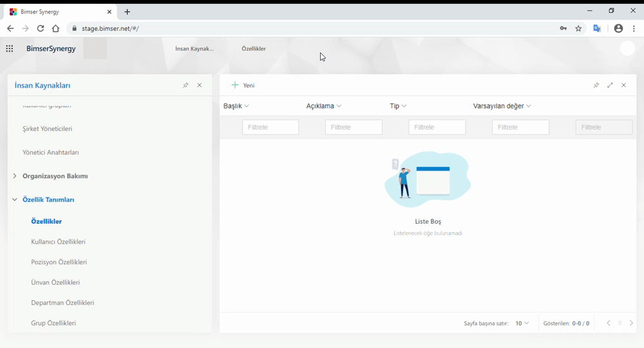Collapse the Özellik Tanımları tree node
This screenshot has width=644, height=348.
[x=15, y=200]
